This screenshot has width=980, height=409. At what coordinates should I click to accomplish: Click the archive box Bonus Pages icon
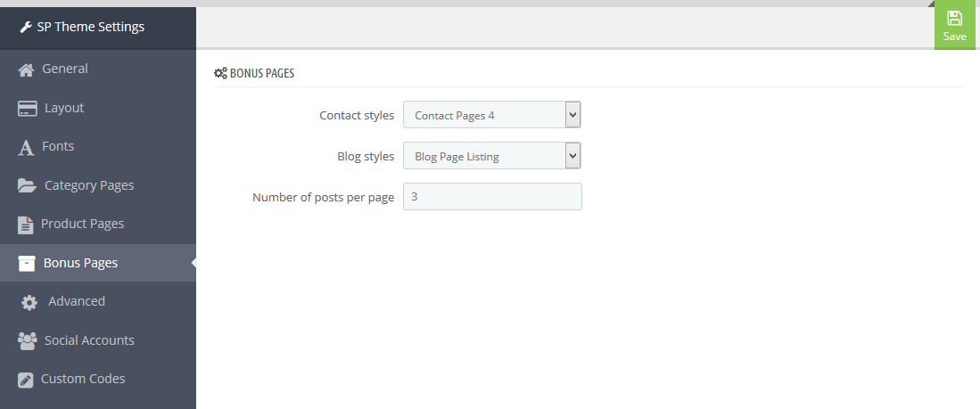point(27,263)
